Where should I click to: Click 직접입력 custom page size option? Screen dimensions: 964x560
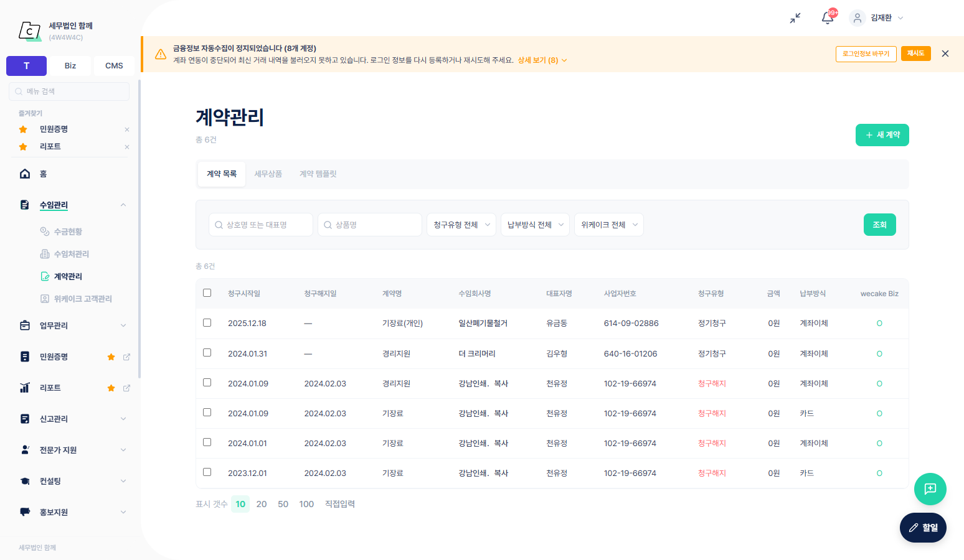coord(340,504)
